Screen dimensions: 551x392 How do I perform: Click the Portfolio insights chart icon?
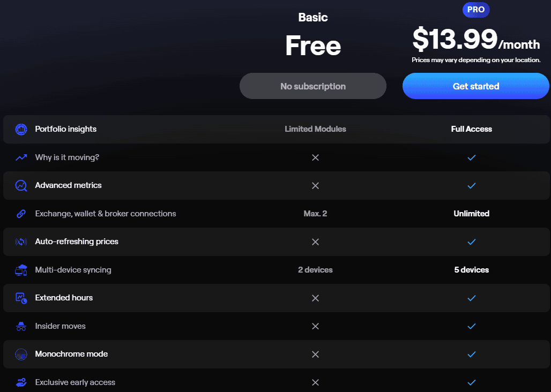(21, 129)
